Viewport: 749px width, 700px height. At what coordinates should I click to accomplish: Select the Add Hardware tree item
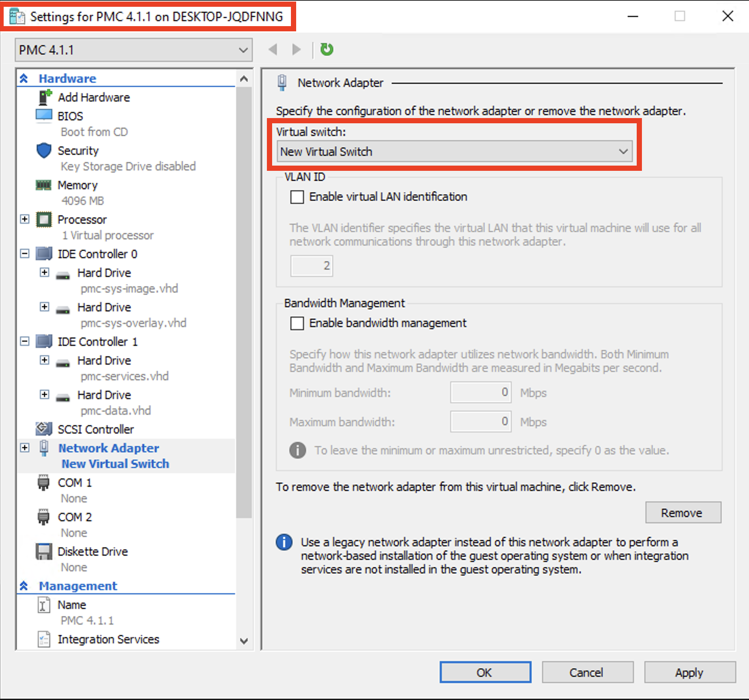(94, 97)
